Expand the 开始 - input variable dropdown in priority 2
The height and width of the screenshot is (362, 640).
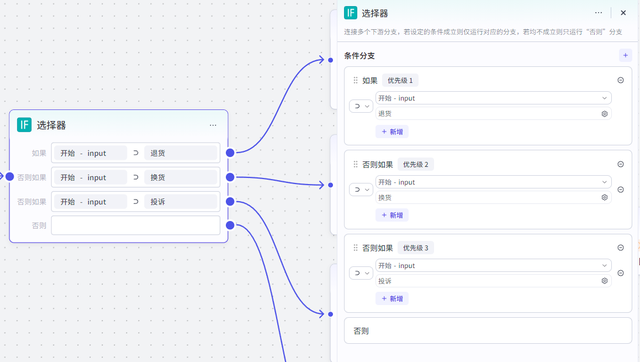[x=493, y=182]
